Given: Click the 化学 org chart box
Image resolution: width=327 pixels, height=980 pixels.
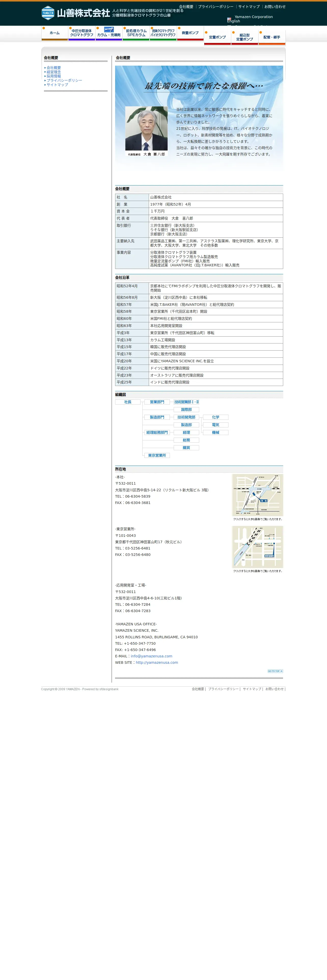Looking at the screenshot, I should [x=216, y=417].
